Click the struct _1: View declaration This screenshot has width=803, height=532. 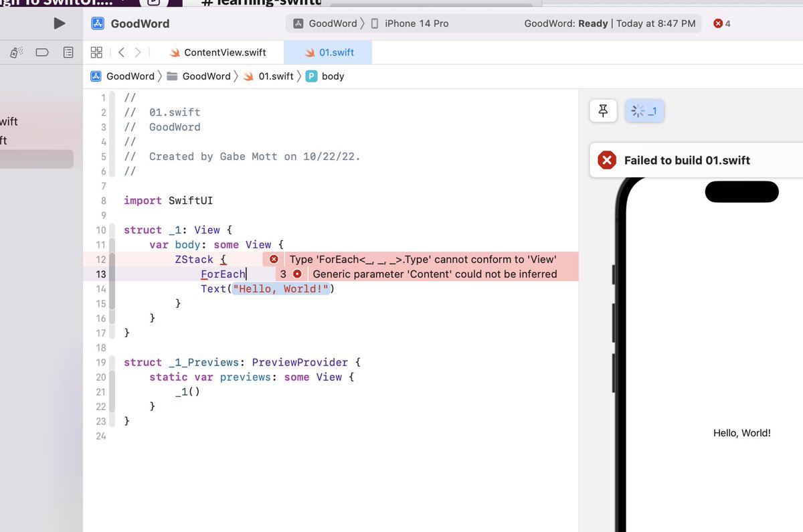pyautogui.click(x=178, y=230)
